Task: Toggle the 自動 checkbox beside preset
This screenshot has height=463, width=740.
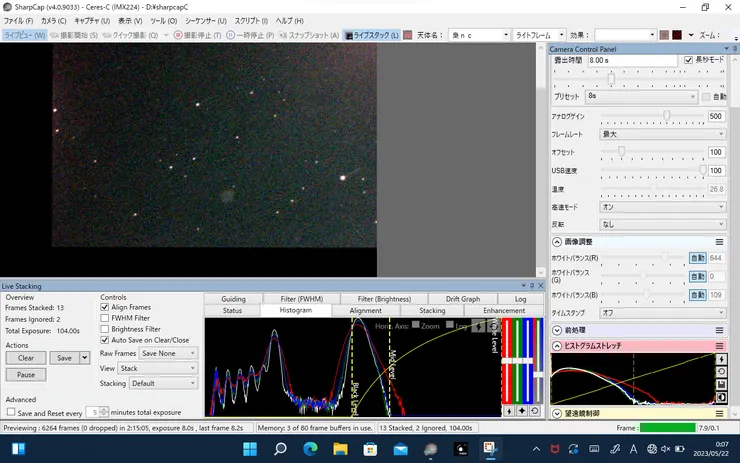Action: (x=706, y=97)
